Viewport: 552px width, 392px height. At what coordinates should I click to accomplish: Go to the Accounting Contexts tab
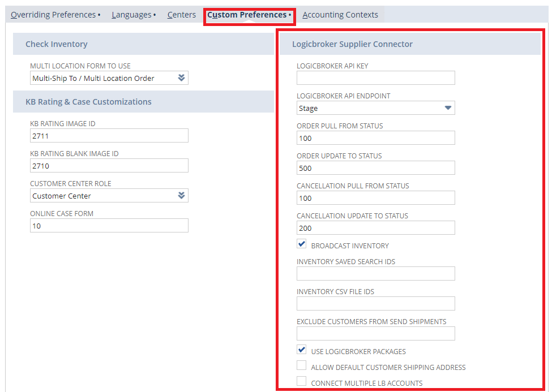[x=340, y=15]
